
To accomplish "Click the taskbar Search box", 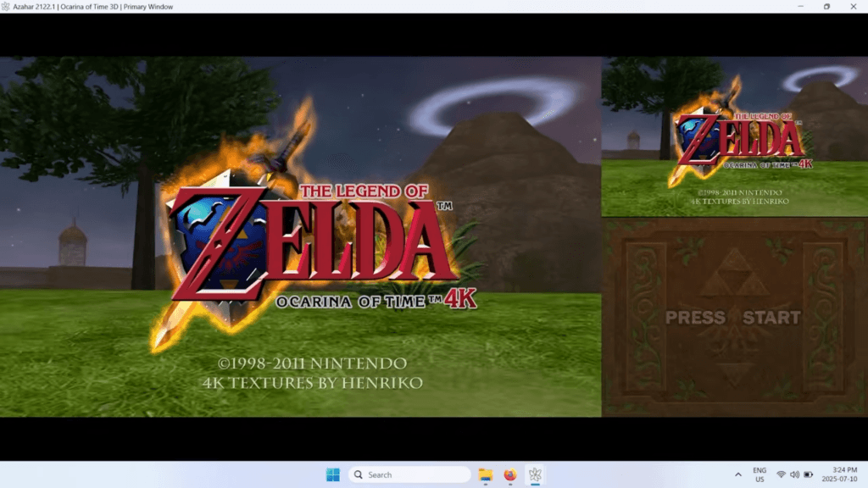I will [409, 474].
